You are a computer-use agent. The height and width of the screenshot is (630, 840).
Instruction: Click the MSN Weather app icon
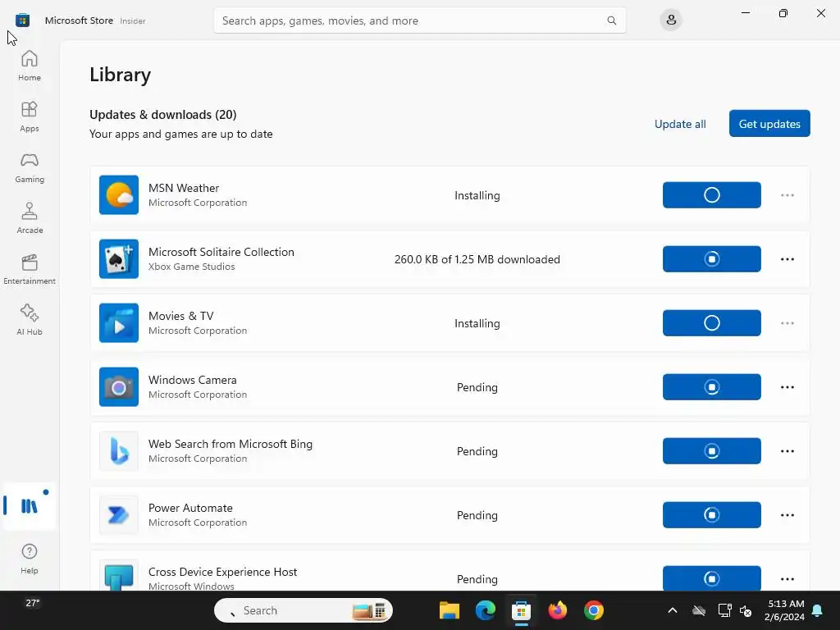[x=119, y=195]
